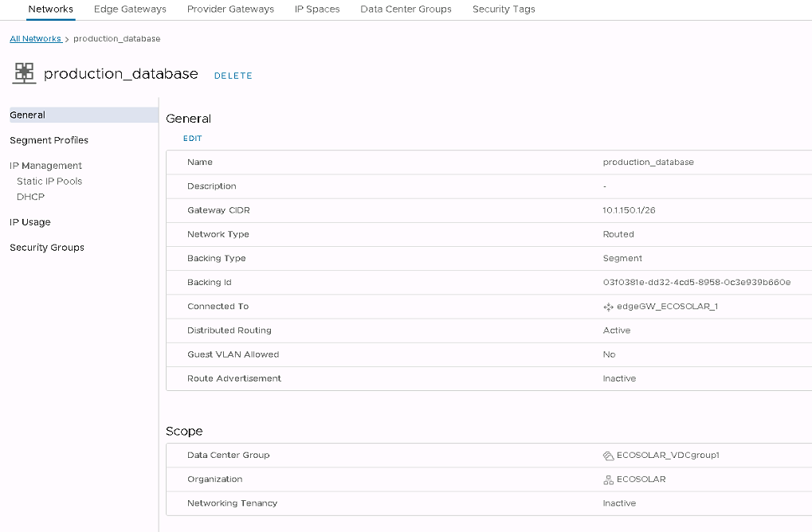The image size is (812, 532).
Task: Open the IP Spaces tab
Action: 317,10
